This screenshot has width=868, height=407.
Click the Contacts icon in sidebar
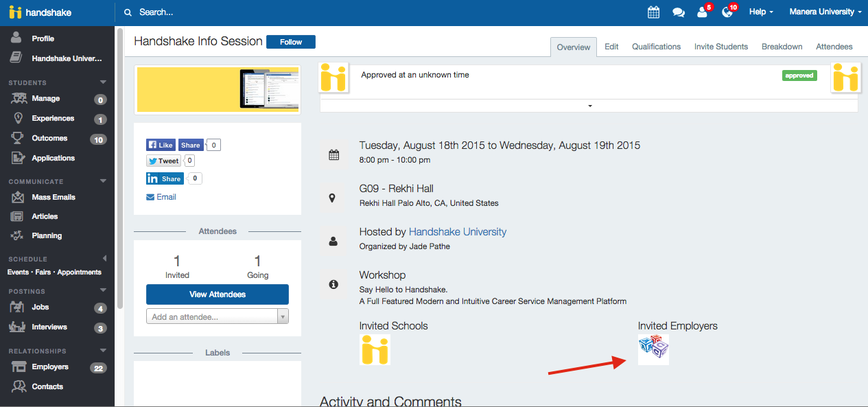click(x=19, y=386)
